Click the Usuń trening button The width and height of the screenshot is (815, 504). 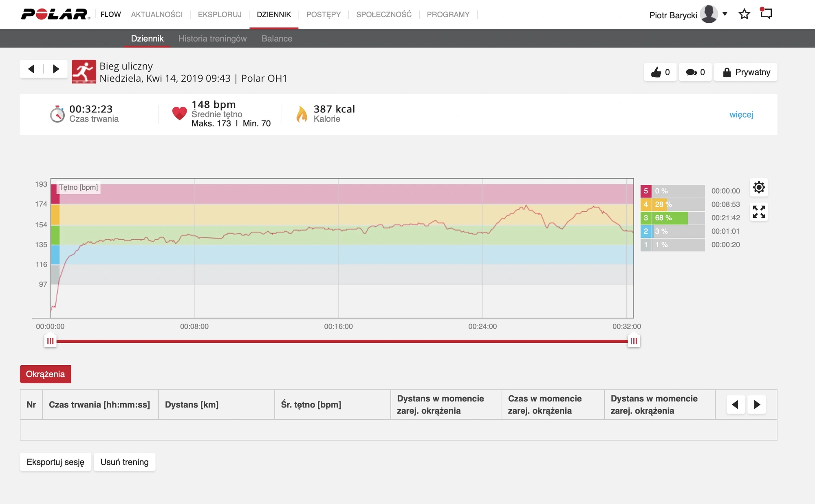pos(124,462)
